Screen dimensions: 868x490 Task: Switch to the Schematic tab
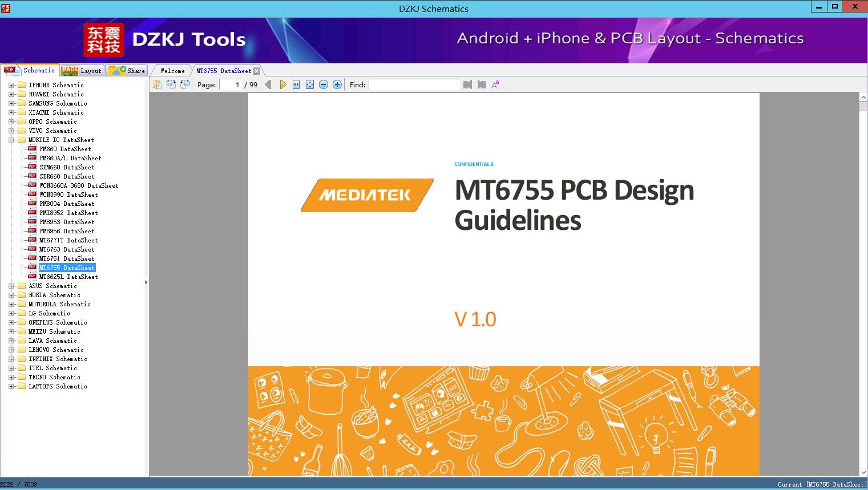(x=30, y=70)
